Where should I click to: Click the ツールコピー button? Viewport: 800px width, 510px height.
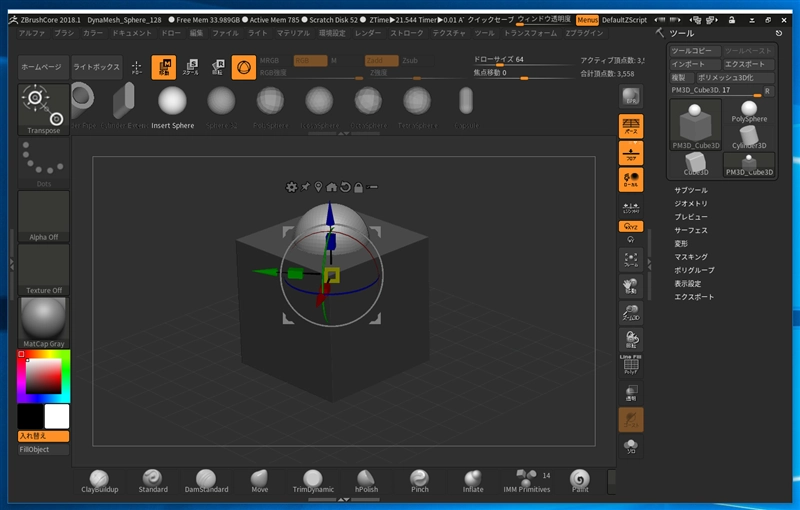[x=695, y=51]
